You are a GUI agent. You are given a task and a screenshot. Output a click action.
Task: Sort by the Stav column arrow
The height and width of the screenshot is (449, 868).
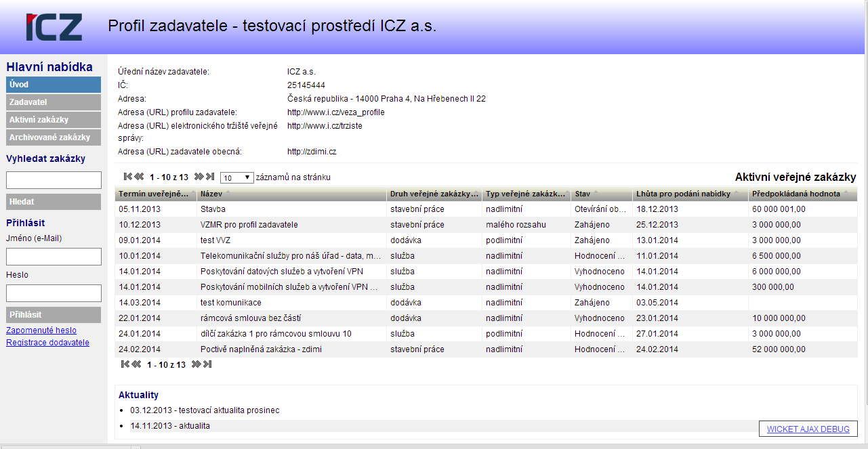tap(596, 194)
